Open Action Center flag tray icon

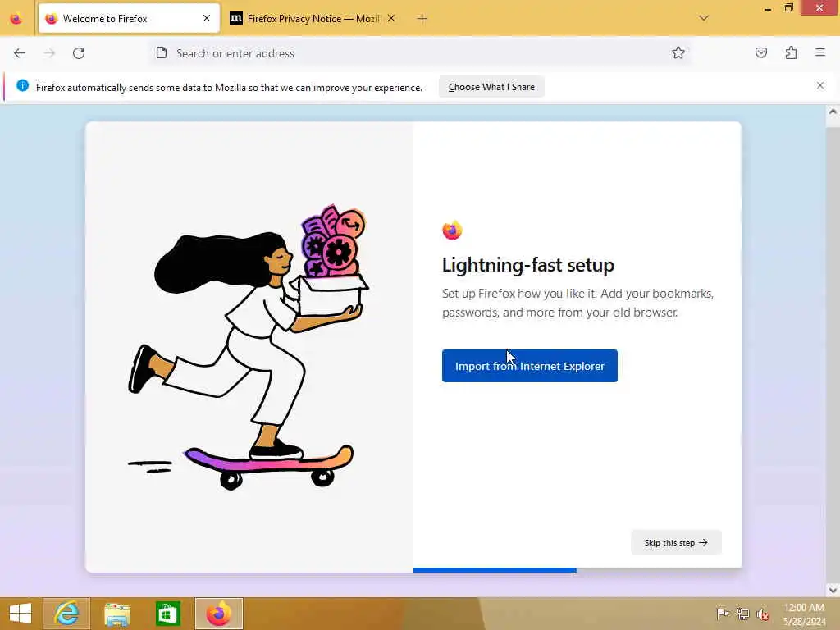click(x=723, y=614)
